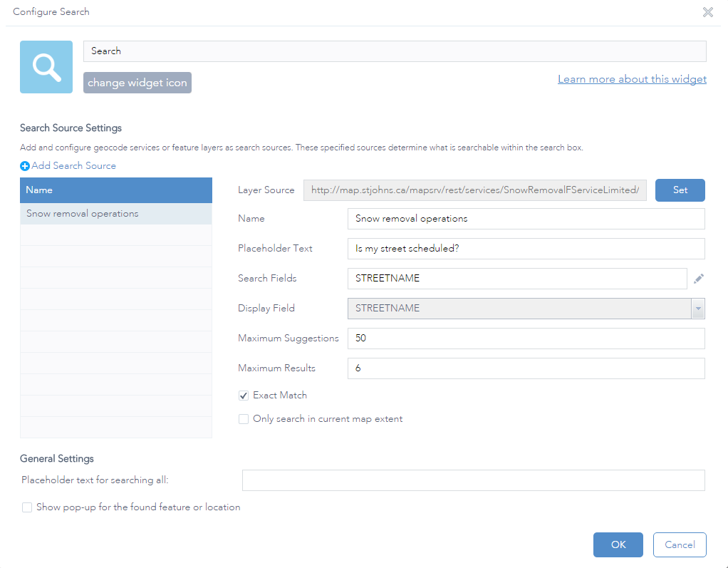Screen dimensions: 728x568
Task: Close the Configure Search dialog
Action: 707,12
